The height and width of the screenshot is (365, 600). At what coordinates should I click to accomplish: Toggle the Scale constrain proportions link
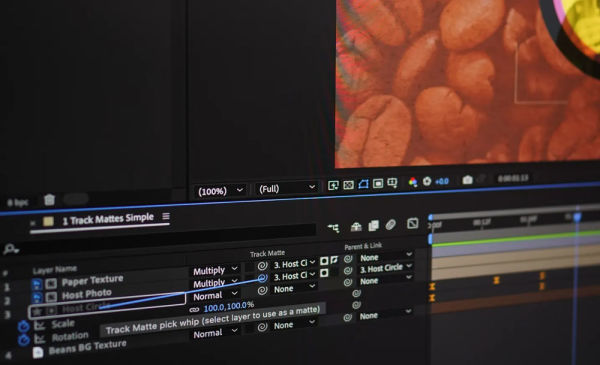194,309
